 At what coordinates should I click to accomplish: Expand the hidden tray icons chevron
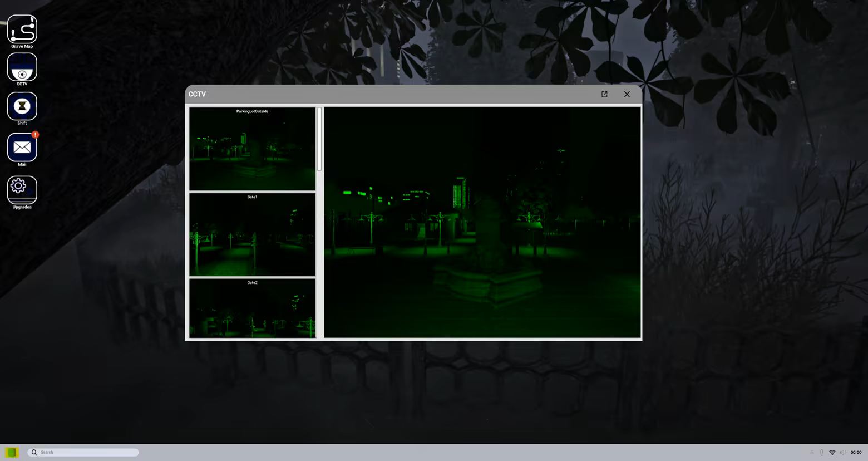pos(812,452)
